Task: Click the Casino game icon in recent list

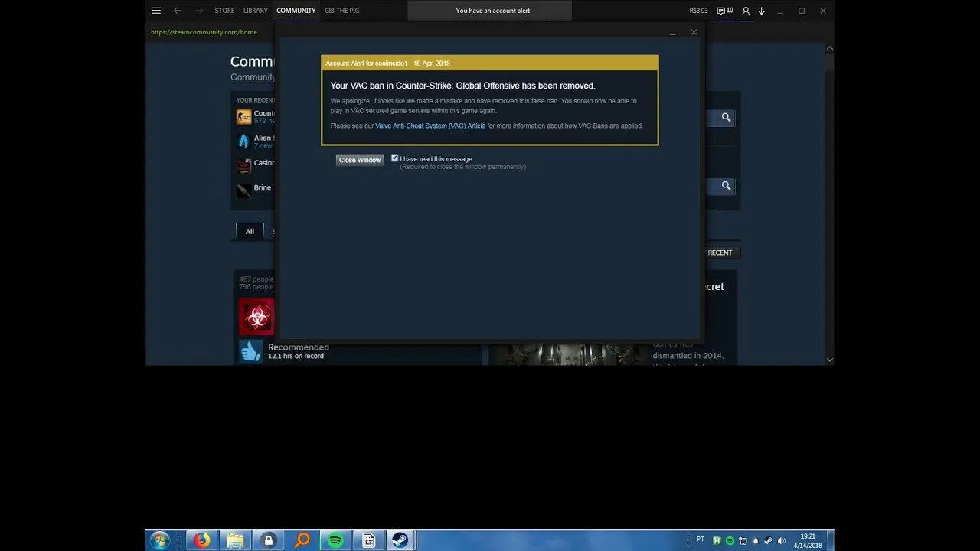Action: coord(243,166)
